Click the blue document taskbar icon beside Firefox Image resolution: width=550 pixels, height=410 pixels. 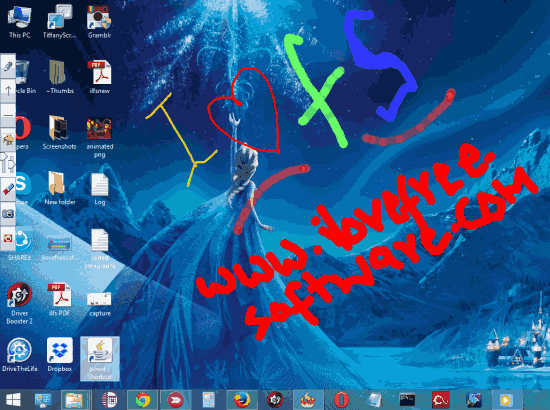pos(208,400)
